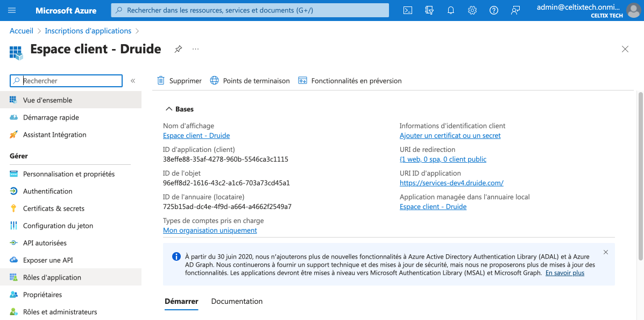Screen dimensions: 644x320
Task: Open Fonctionnalités en préversion
Action: tap(357, 81)
